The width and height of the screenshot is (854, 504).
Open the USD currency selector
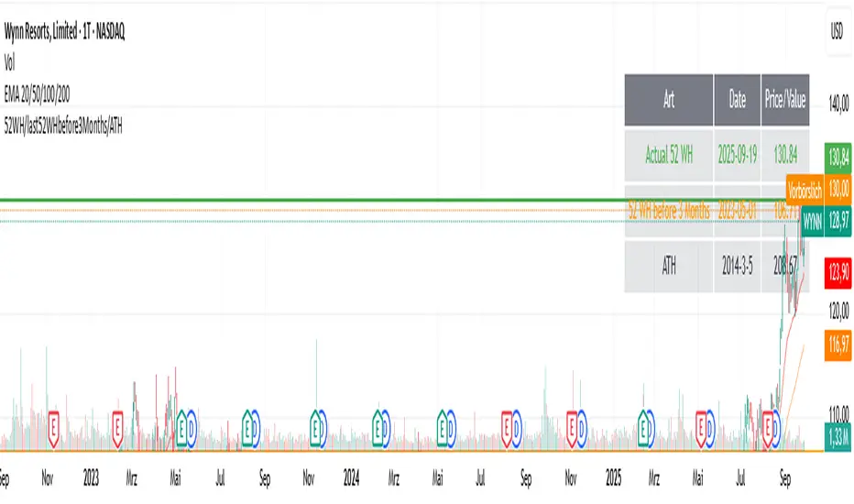click(x=838, y=31)
